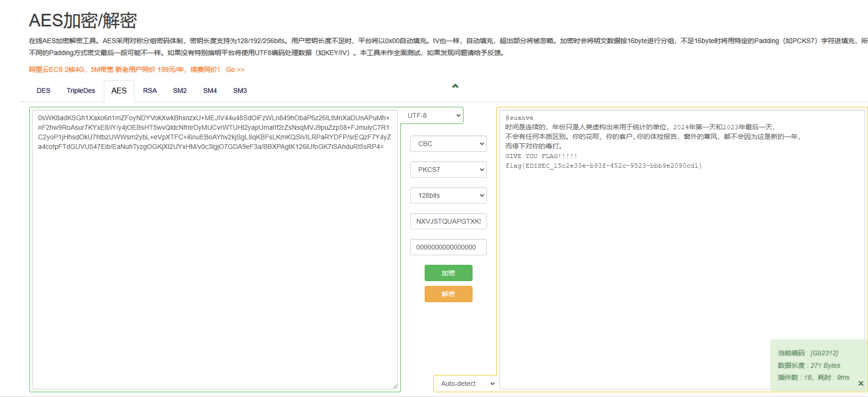Collapse the header with the green chevron
The image size is (868, 397).
pos(455,86)
